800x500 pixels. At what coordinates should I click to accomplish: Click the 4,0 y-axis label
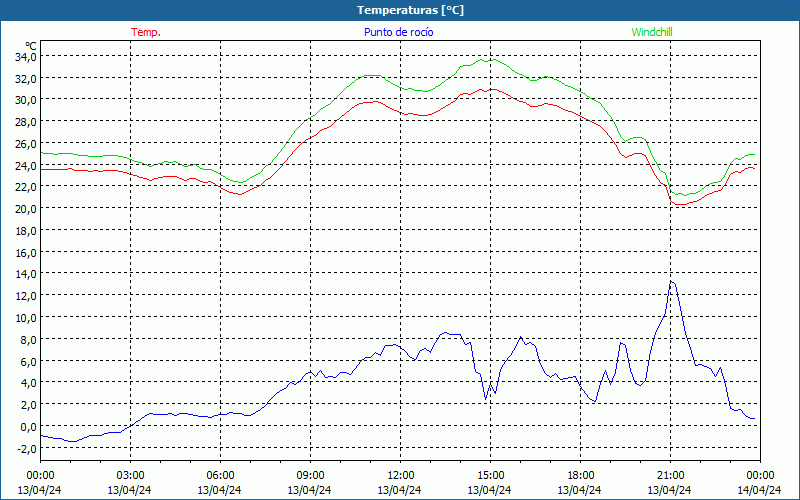coord(28,383)
